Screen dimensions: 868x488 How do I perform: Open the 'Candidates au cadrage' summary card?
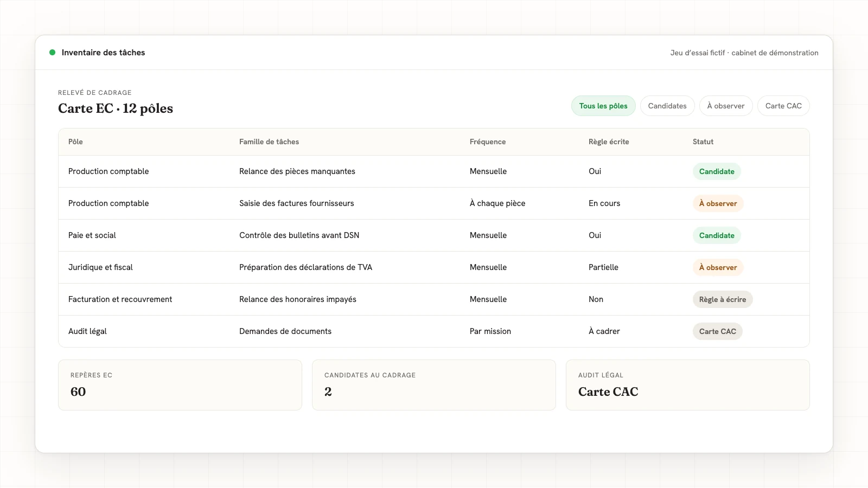click(x=434, y=385)
